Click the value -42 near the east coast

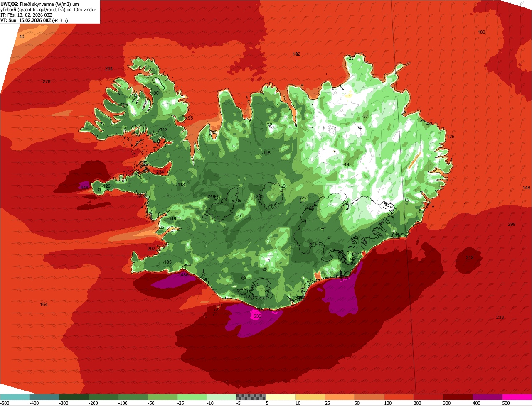click(x=429, y=123)
